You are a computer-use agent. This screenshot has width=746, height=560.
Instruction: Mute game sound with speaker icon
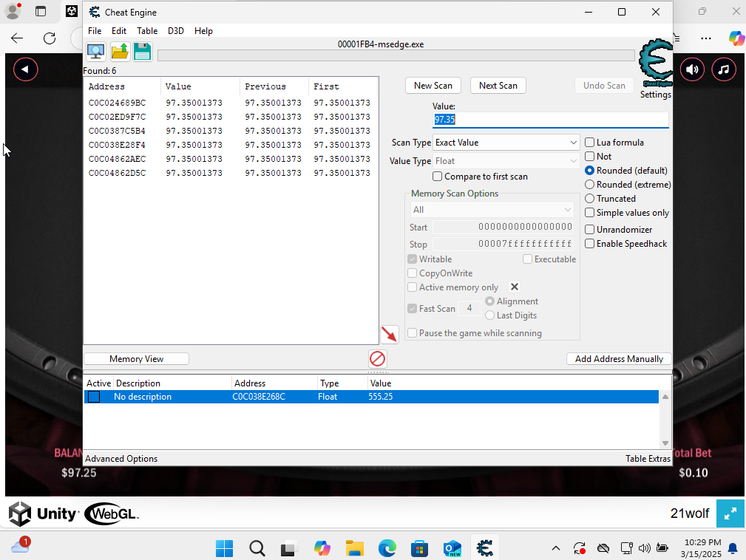tap(692, 69)
